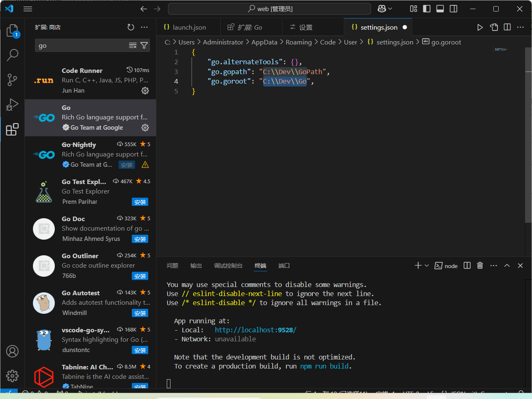Open the Search view in activity bar

tap(12, 55)
